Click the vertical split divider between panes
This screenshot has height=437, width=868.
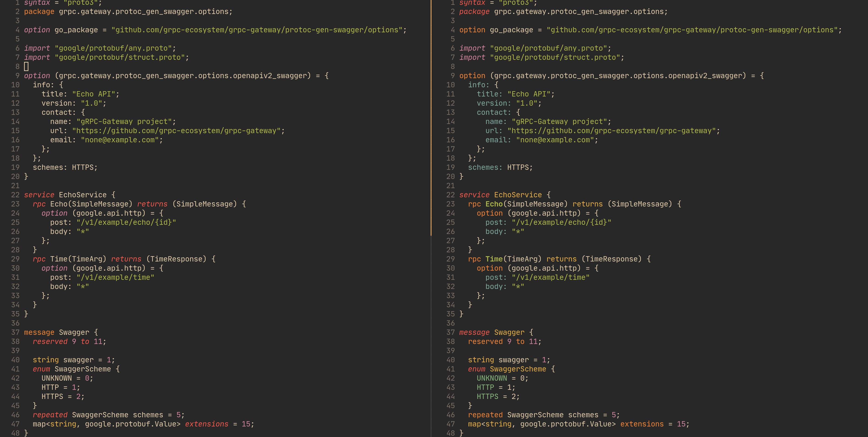tap(431, 219)
